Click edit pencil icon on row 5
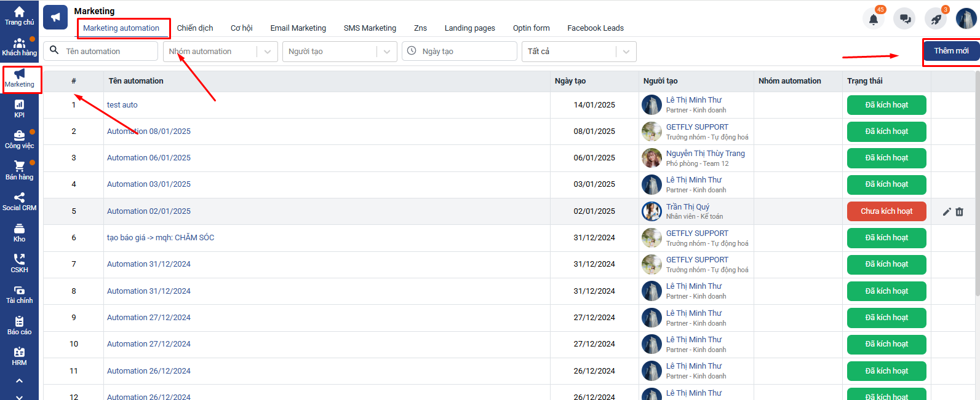The width and height of the screenshot is (980, 400). point(947,211)
